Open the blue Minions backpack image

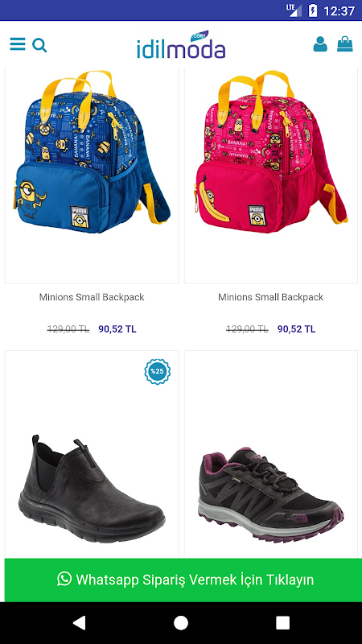(x=92, y=152)
